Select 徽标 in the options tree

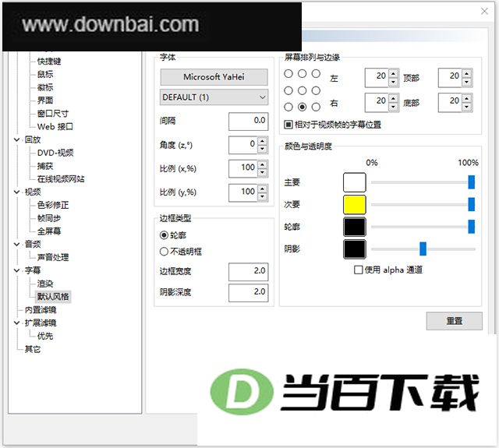pyautogui.click(x=45, y=87)
